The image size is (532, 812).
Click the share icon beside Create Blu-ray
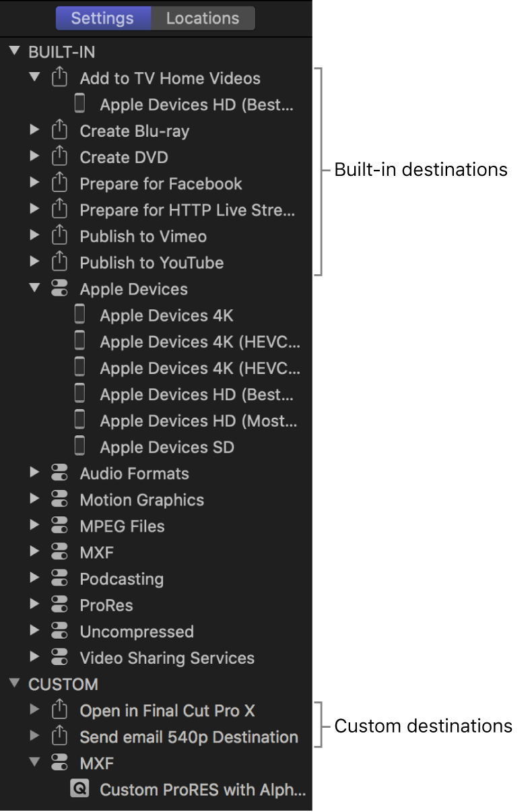[x=59, y=131]
